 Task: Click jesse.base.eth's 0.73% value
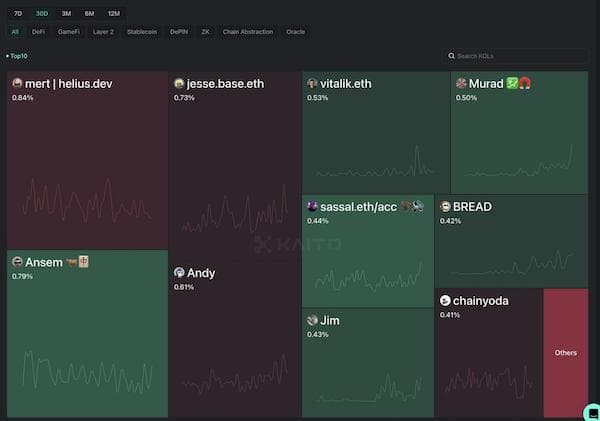[x=184, y=98]
